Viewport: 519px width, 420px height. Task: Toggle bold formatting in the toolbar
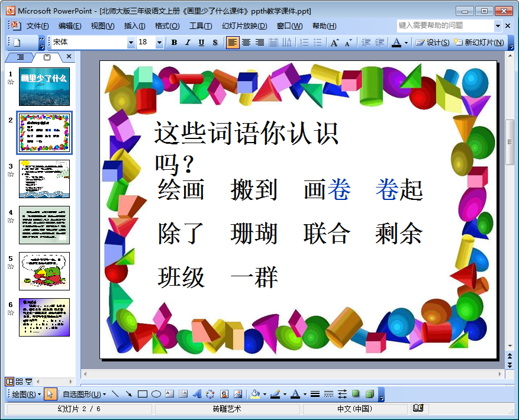(174, 43)
